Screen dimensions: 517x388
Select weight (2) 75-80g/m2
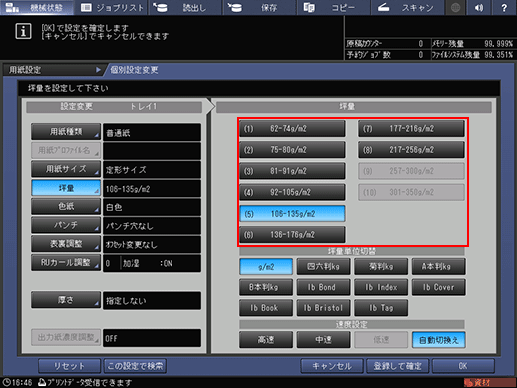292,150
